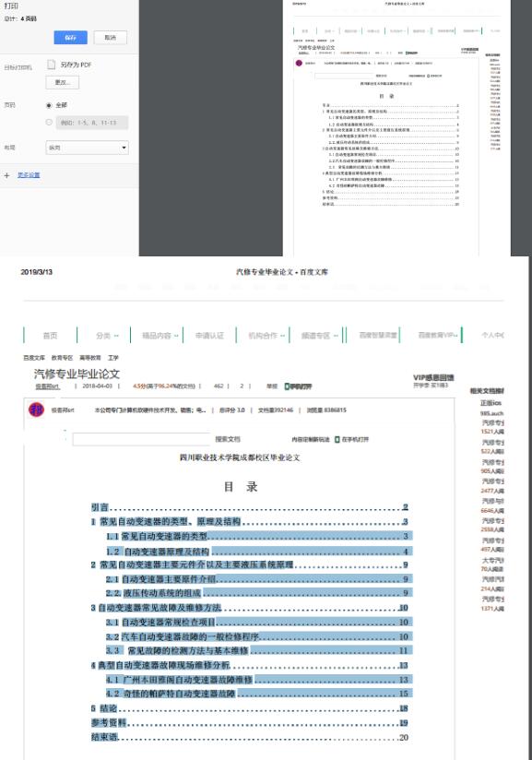Click contents entry 4.1 广州本田雅阁自动变速器故障维修

click(x=259, y=680)
